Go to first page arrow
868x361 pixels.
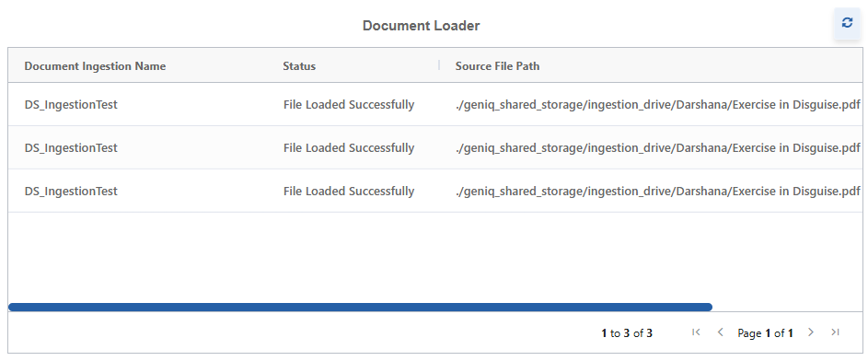697,332
